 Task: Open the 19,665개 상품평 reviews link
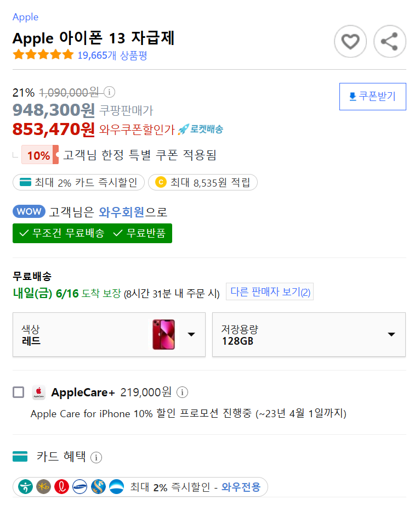(x=112, y=55)
